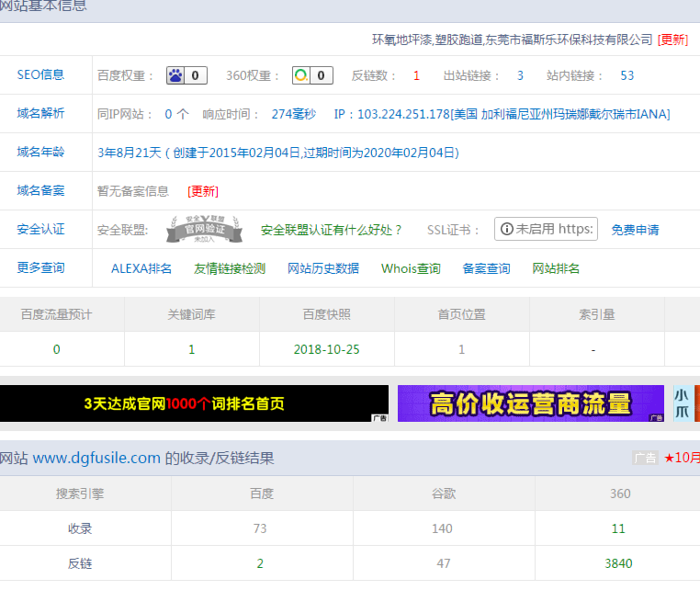Viewport: 700px width, 590px height.
Task: Open the Whois查询 link
Action: [x=411, y=268]
